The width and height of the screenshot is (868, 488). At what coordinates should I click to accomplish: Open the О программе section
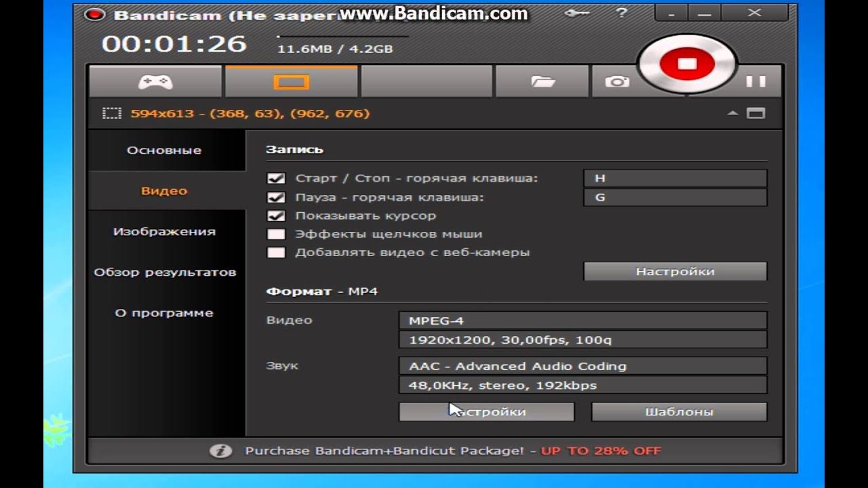(164, 312)
